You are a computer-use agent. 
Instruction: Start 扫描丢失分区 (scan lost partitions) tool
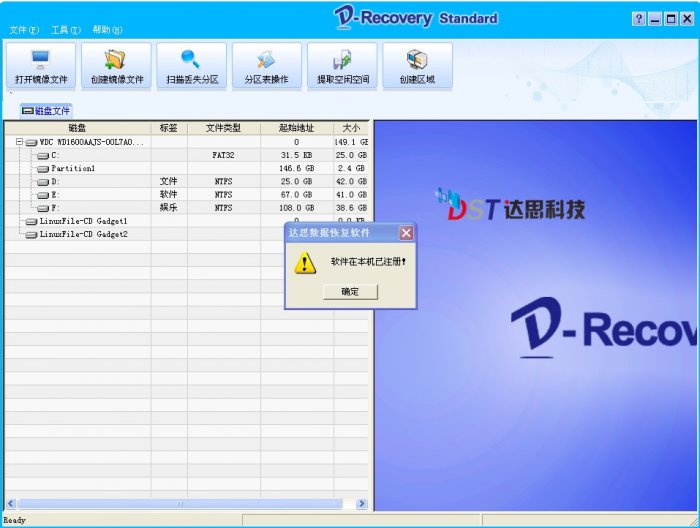(192, 65)
